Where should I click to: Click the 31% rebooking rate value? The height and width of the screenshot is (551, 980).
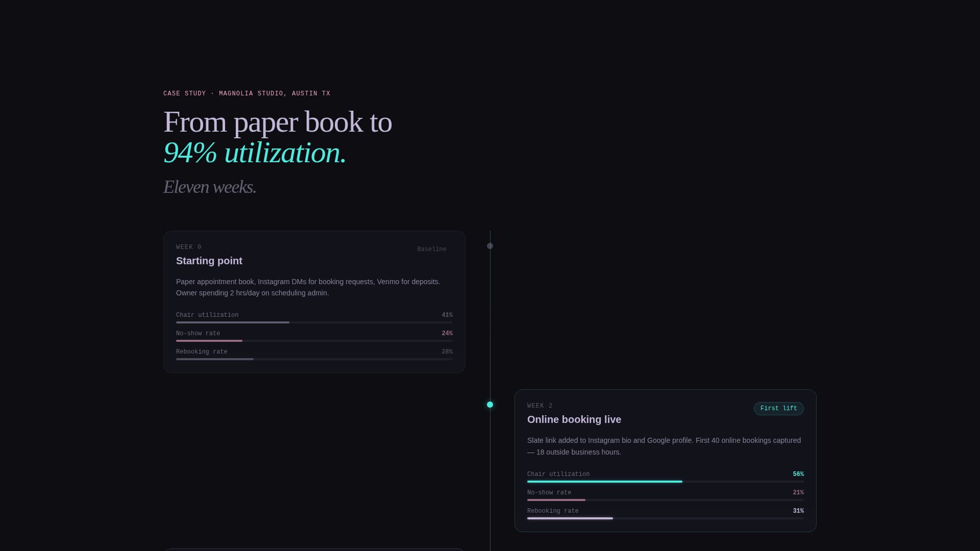pos(798,511)
